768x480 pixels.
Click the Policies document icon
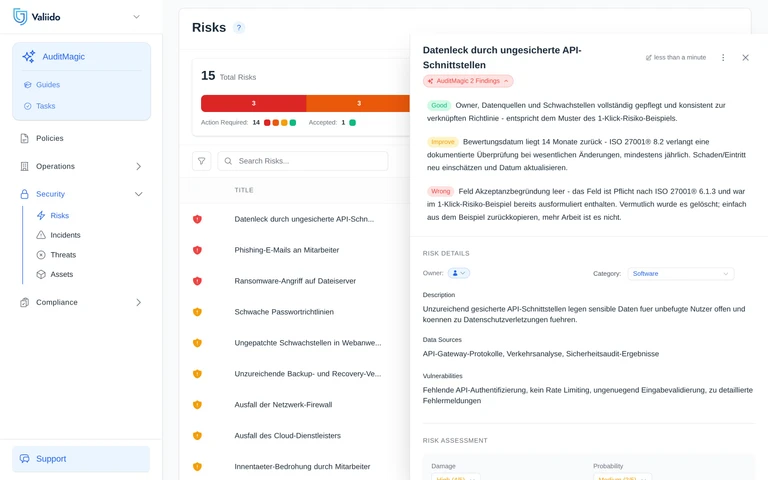point(24,138)
